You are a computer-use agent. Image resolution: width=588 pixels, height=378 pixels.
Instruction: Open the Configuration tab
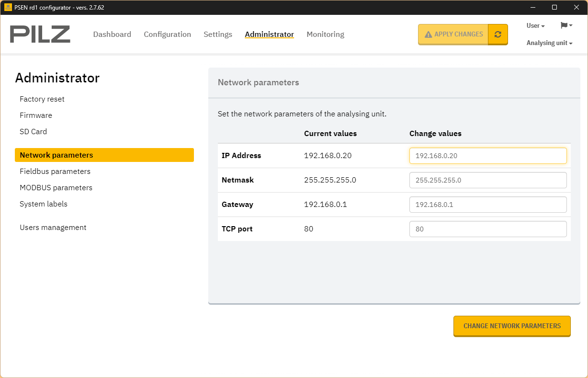coord(167,34)
